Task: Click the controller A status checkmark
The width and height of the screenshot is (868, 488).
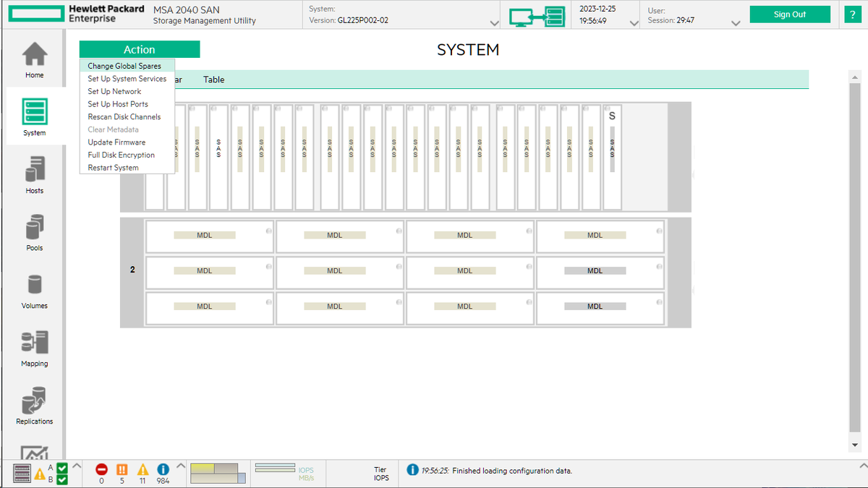Action: tap(62, 467)
